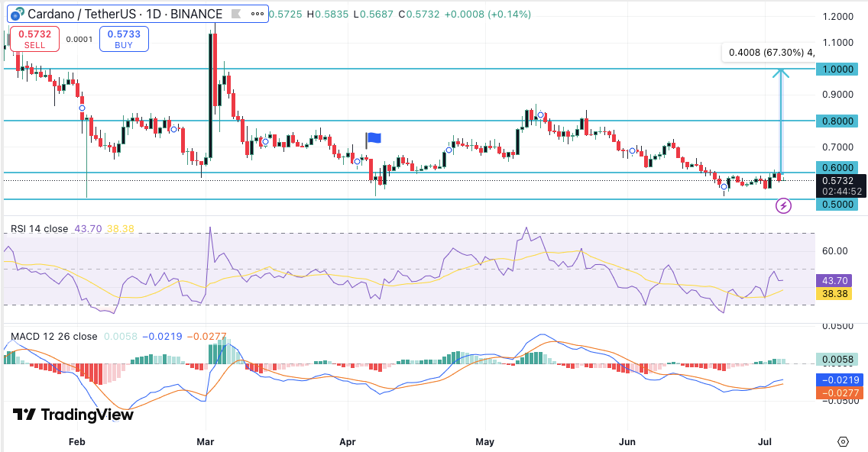Click the 0.7000 price scale label
868x452 pixels.
pos(838,147)
